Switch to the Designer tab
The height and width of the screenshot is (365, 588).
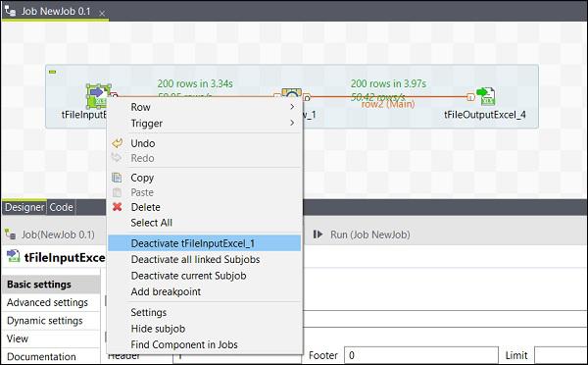coord(24,207)
